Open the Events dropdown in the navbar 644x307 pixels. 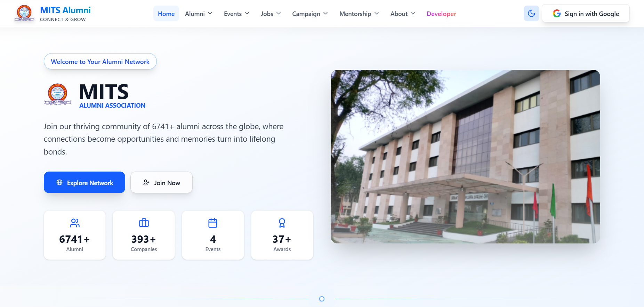coord(236,14)
